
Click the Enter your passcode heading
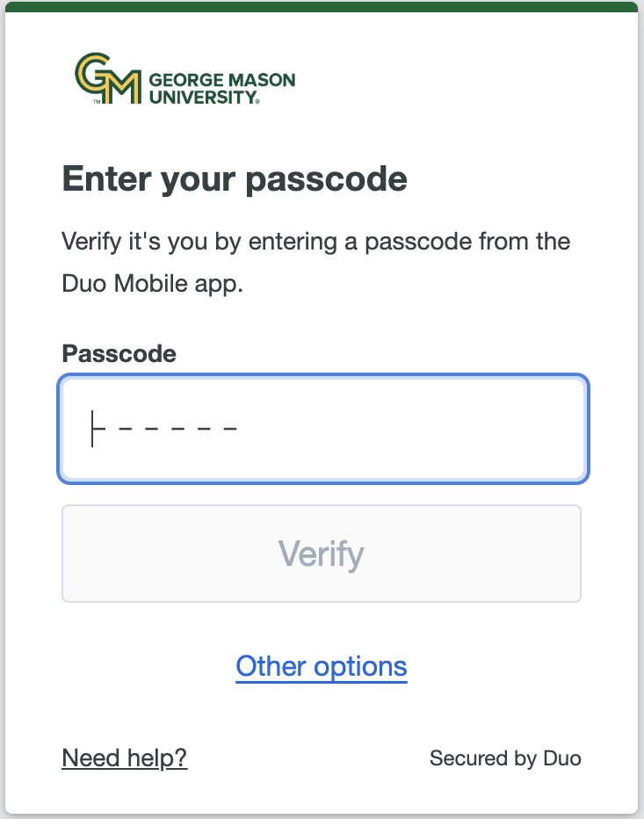tap(235, 180)
